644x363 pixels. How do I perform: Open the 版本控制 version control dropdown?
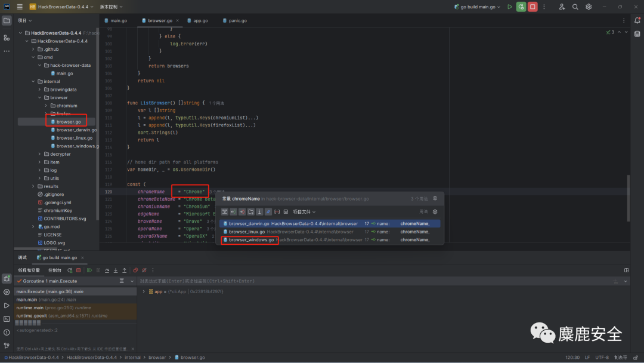(x=111, y=7)
